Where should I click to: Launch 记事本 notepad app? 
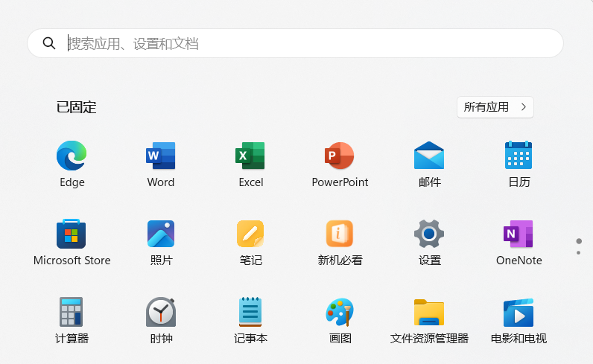pos(250,312)
